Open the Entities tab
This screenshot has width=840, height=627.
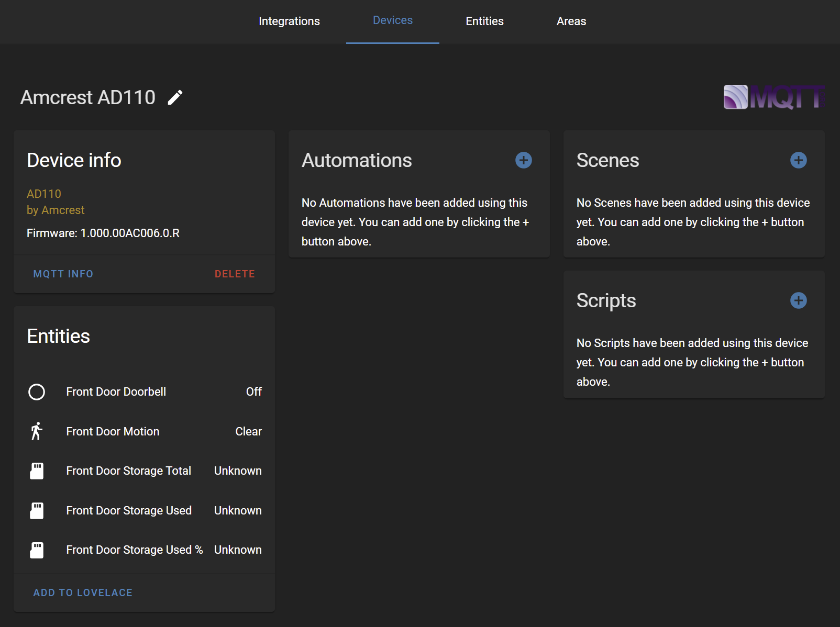[484, 21]
